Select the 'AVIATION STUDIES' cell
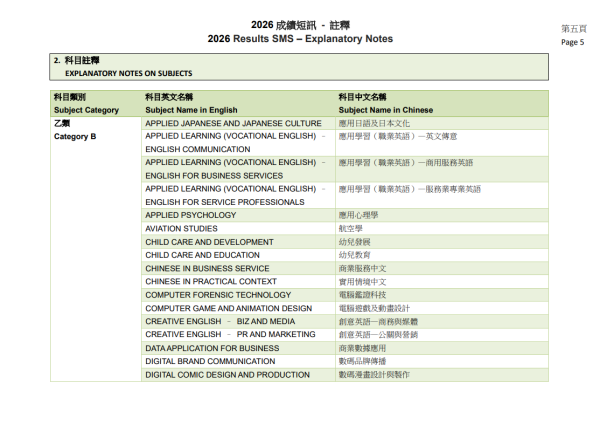The height and width of the screenshot is (425, 600). click(238, 228)
